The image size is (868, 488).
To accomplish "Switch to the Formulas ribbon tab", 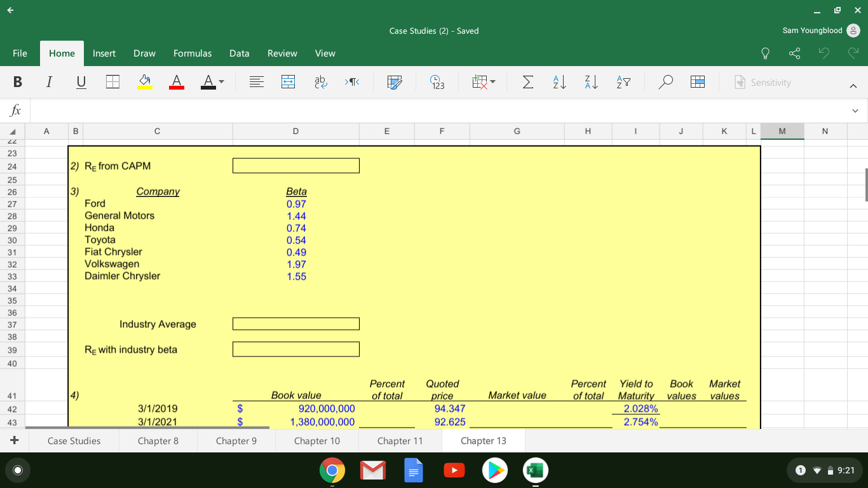I will [193, 53].
